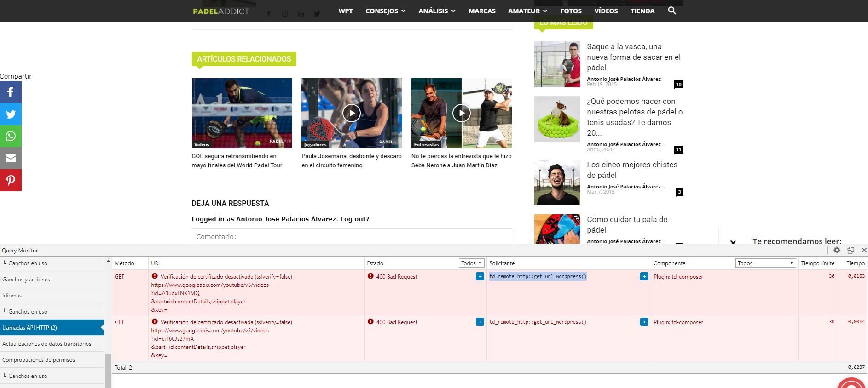
Task: Share on Pinterest from the Compartir sidebar
Action: click(11, 180)
